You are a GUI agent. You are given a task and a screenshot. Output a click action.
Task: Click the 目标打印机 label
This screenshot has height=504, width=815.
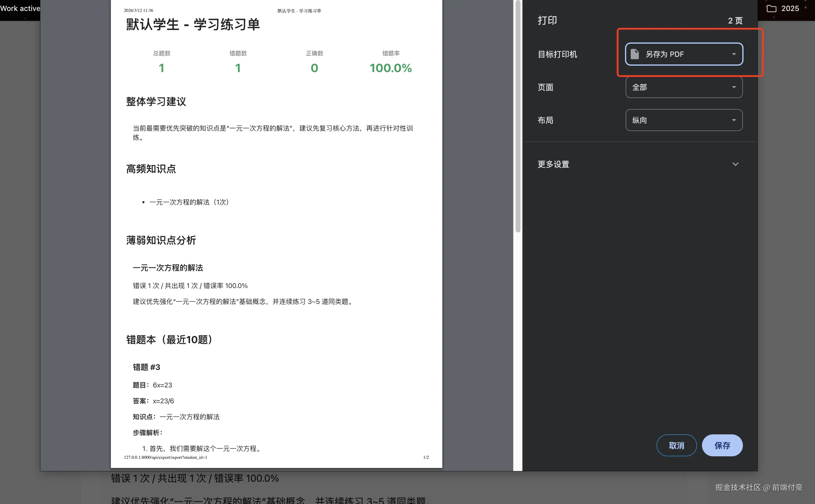(x=557, y=54)
